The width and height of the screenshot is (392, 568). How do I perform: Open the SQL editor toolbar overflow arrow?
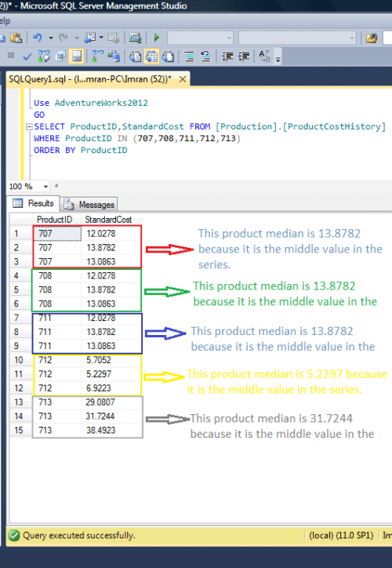[x=278, y=59]
